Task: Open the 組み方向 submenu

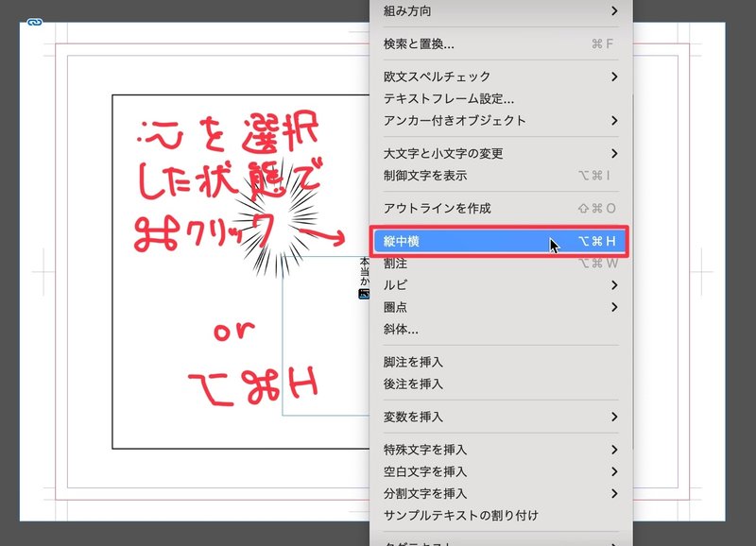Action: coord(501,10)
